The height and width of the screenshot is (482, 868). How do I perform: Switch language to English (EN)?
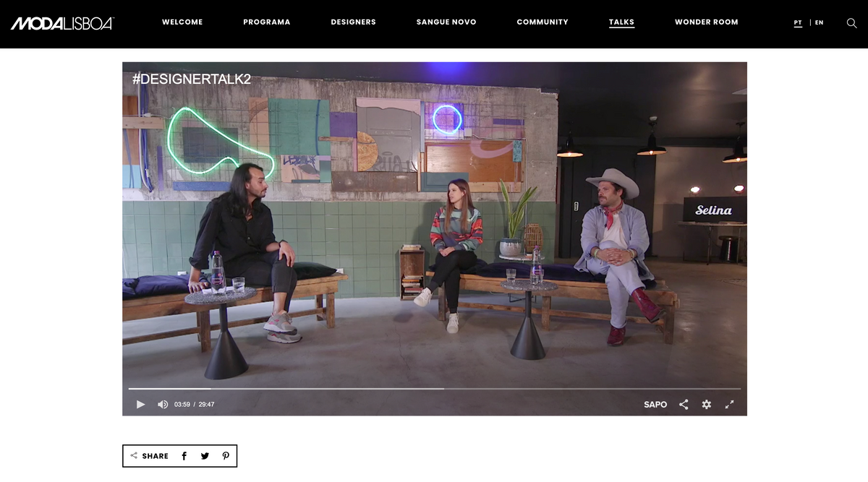(820, 22)
